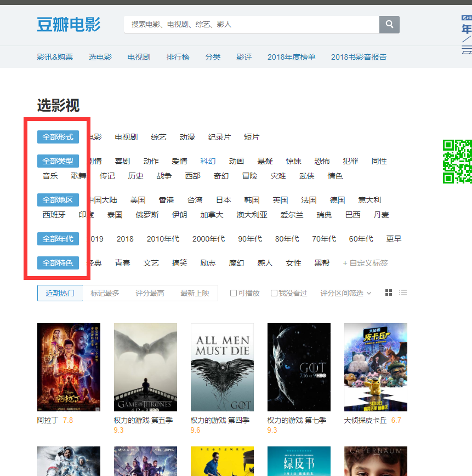Tick the 我没看过 checkbox
The height and width of the screenshot is (476, 472).
274,293
